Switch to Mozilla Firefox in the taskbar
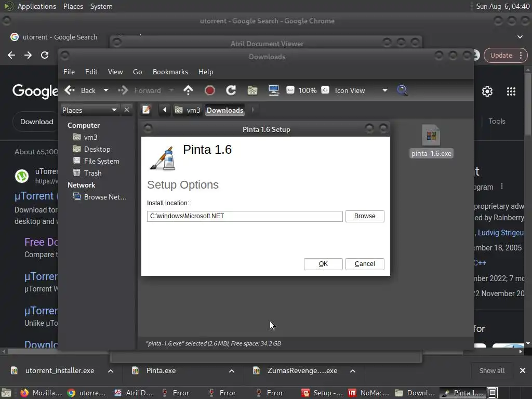Image resolution: width=532 pixels, height=399 pixels. (x=41, y=393)
